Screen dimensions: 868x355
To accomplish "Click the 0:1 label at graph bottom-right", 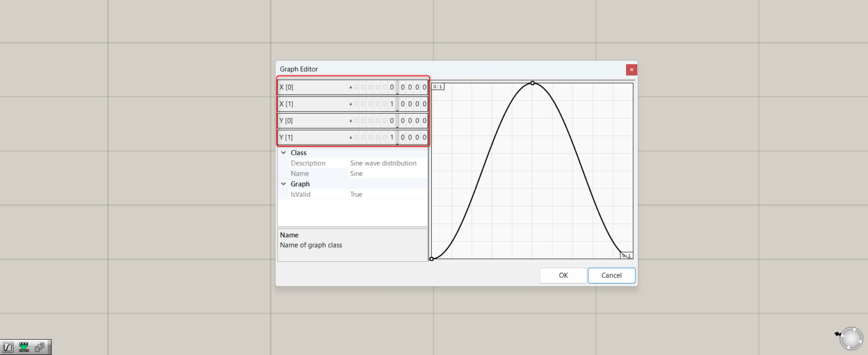I will pyautogui.click(x=627, y=255).
